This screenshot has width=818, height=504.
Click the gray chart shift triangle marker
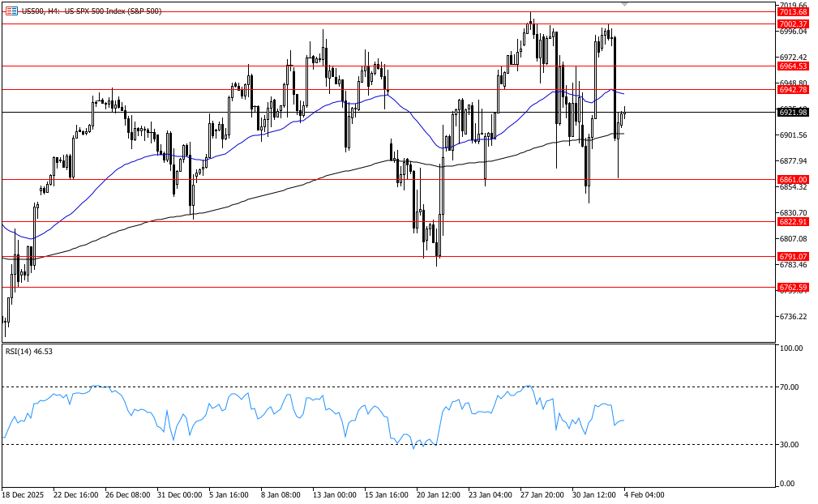click(624, 4)
